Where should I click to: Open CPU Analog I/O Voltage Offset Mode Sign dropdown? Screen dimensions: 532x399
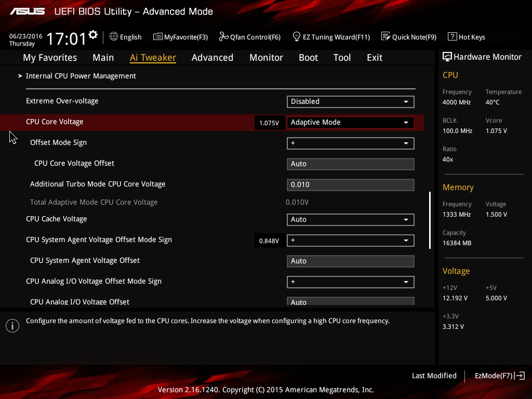(351, 282)
